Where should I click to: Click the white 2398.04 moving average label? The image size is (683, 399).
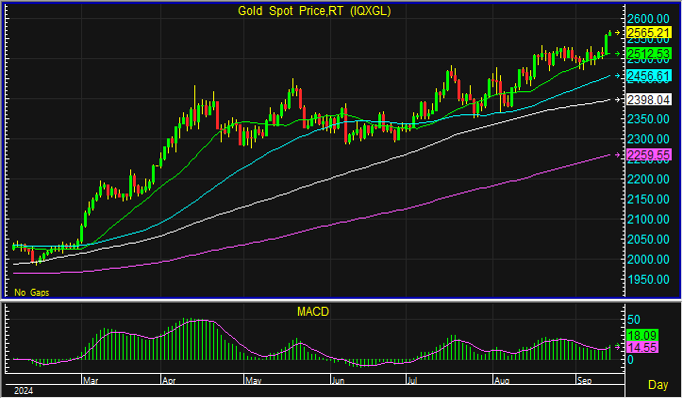[649, 100]
